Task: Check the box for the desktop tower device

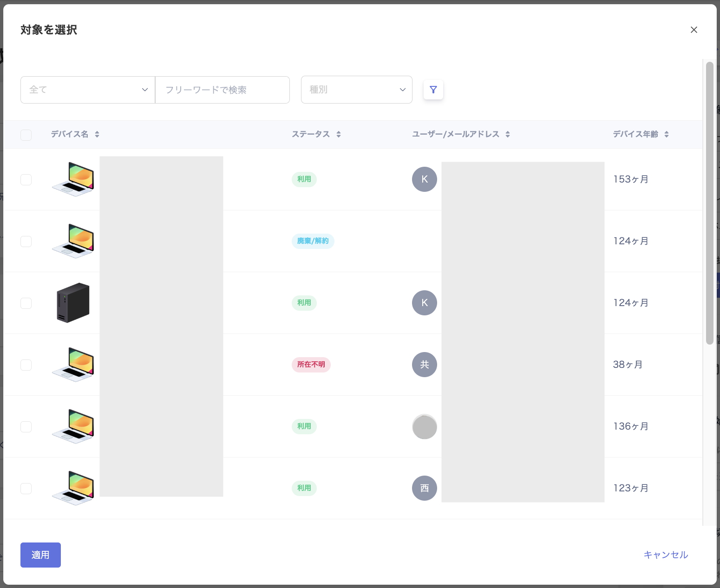Action: tap(26, 303)
